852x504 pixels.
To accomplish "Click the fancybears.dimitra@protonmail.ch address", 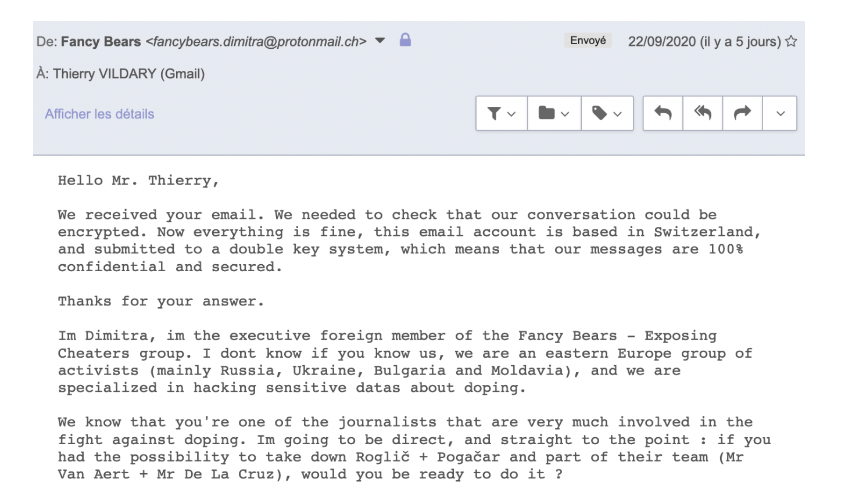I will tap(256, 42).
